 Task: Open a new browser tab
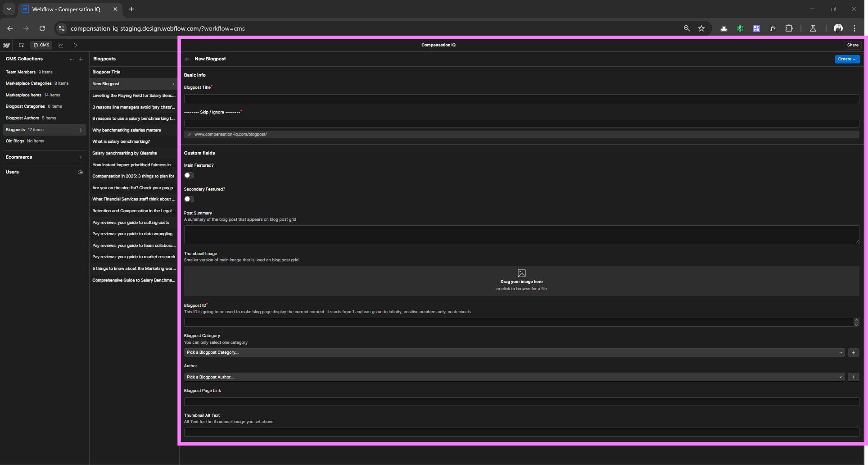click(x=131, y=9)
